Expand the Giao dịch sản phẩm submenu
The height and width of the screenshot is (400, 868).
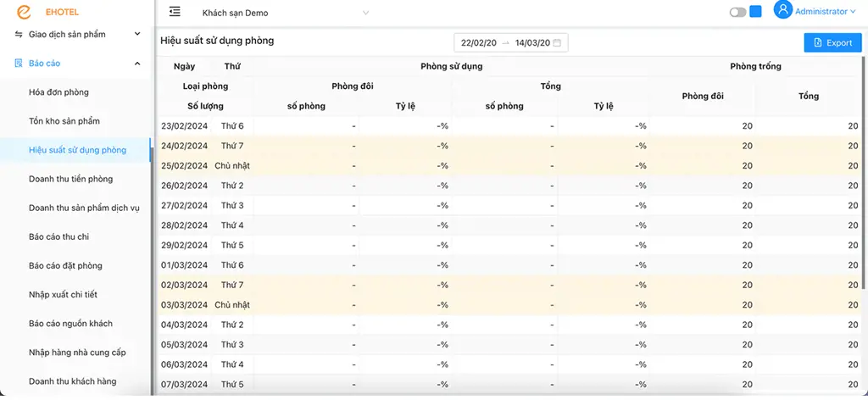pyautogui.click(x=137, y=34)
